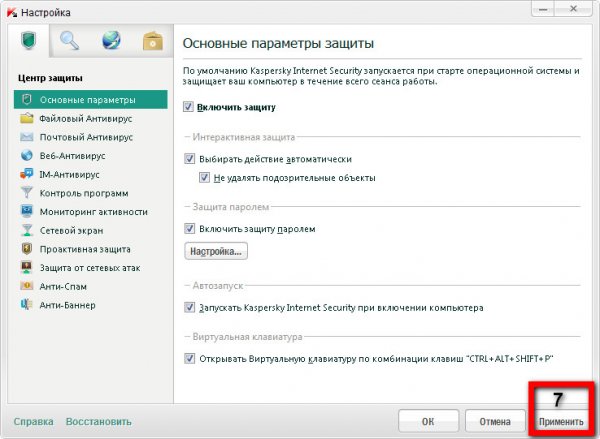Click the Центр защиты heading
600x439 pixels.
(50, 78)
